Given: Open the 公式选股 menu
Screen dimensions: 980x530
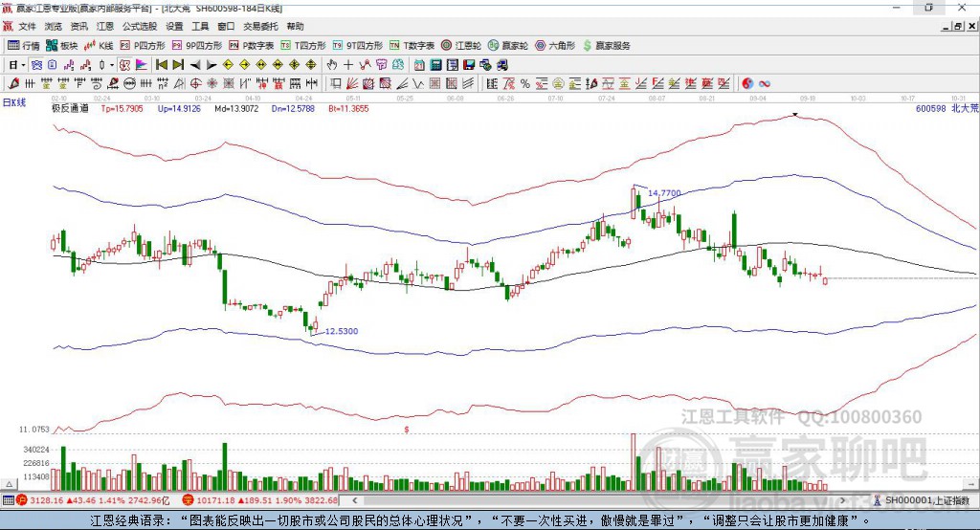Looking at the screenshot, I should point(140,26).
